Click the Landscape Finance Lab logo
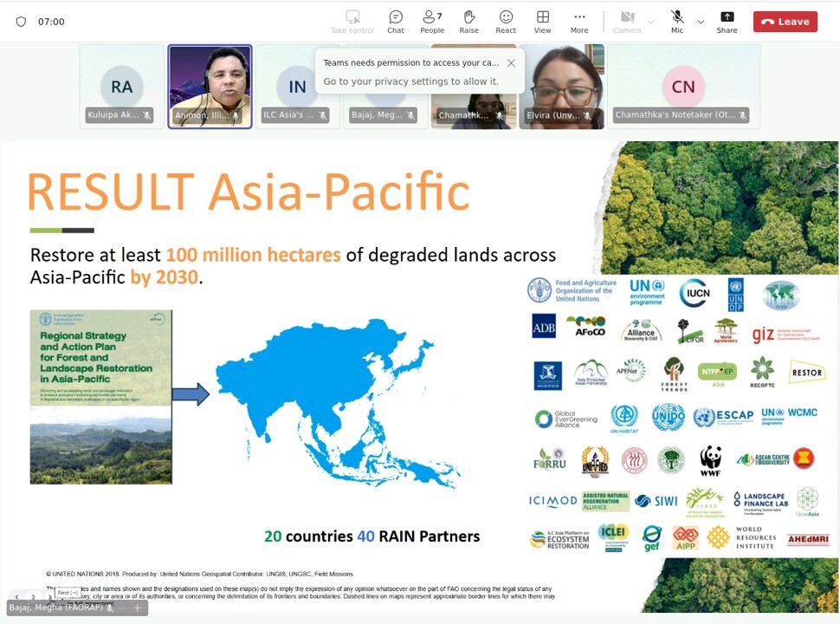 (760, 503)
